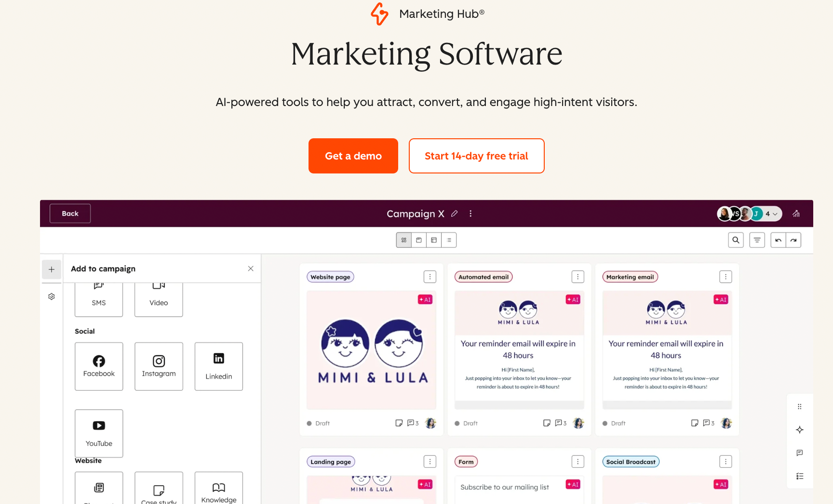The image size is (833, 504).
Task: Click the Form tag
Action: tap(466, 462)
